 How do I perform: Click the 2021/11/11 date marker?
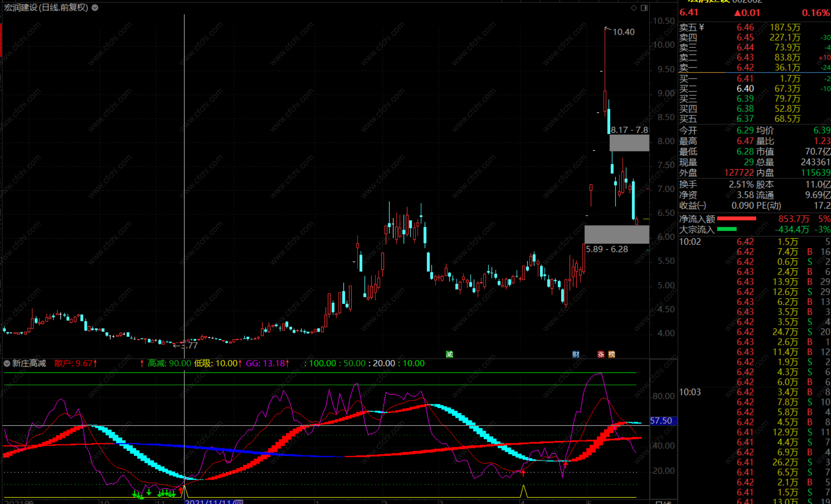(214, 501)
